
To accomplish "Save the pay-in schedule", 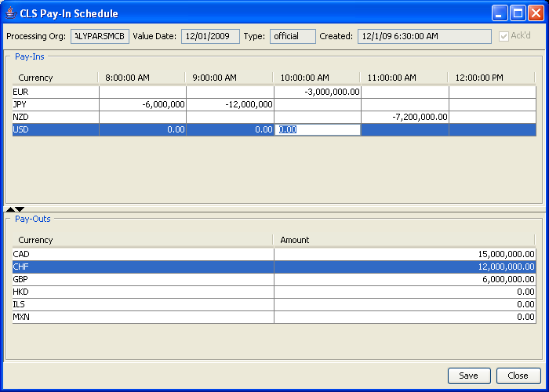I will coord(469,376).
